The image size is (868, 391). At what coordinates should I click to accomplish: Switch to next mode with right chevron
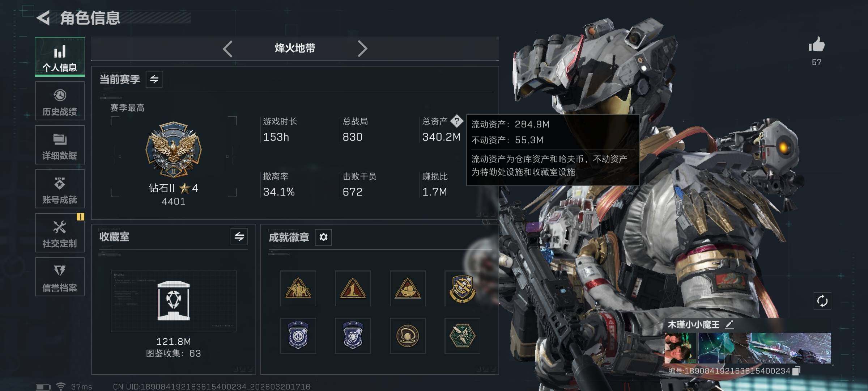[x=362, y=49]
